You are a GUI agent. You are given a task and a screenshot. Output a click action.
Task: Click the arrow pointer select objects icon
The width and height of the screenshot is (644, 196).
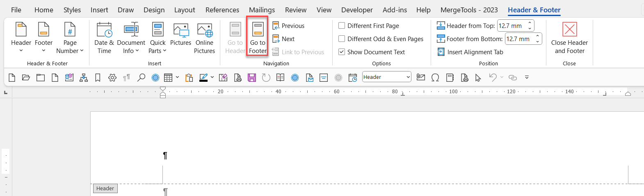click(x=478, y=77)
